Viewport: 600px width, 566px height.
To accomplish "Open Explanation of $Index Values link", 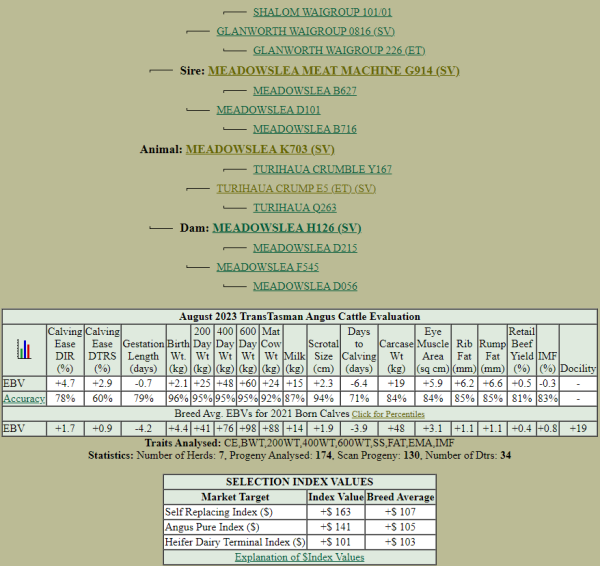I will click(299, 557).
